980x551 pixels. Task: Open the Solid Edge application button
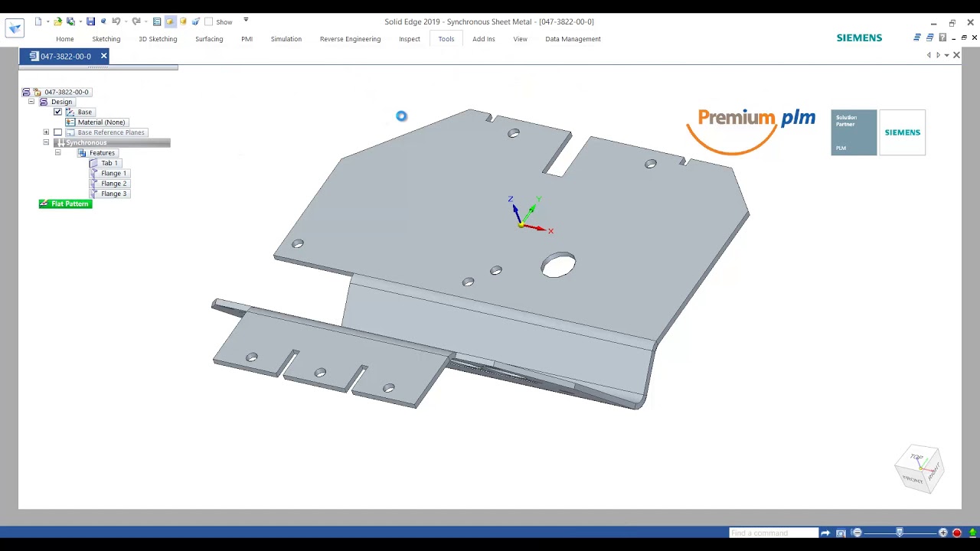(15, 28)
